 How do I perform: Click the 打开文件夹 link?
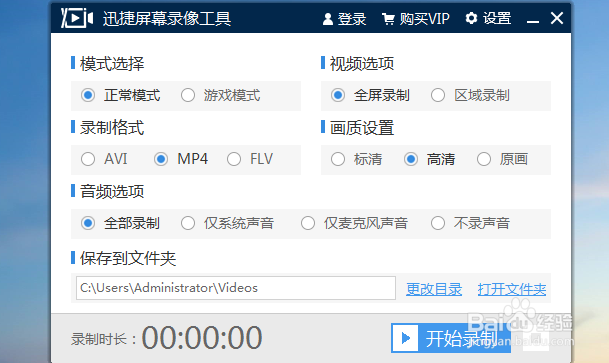click(x=512, y=289)
